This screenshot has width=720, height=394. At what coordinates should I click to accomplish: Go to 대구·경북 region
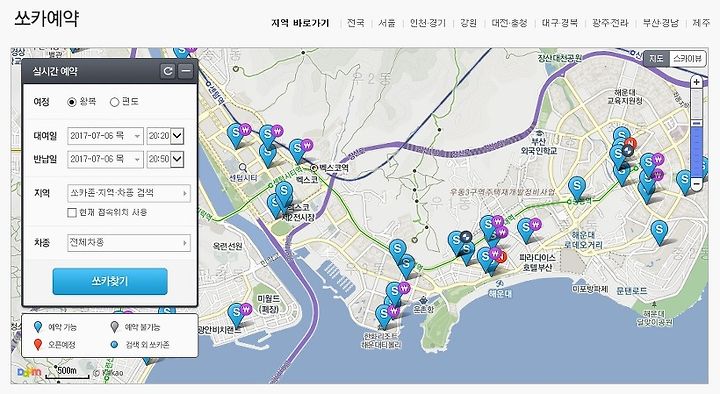pos(560,23)
